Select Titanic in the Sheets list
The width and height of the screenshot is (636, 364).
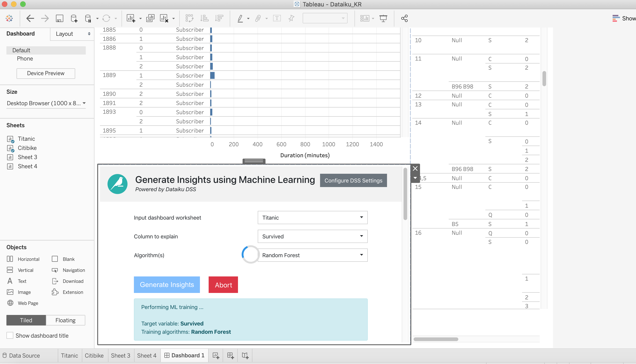tap(26, 139)
